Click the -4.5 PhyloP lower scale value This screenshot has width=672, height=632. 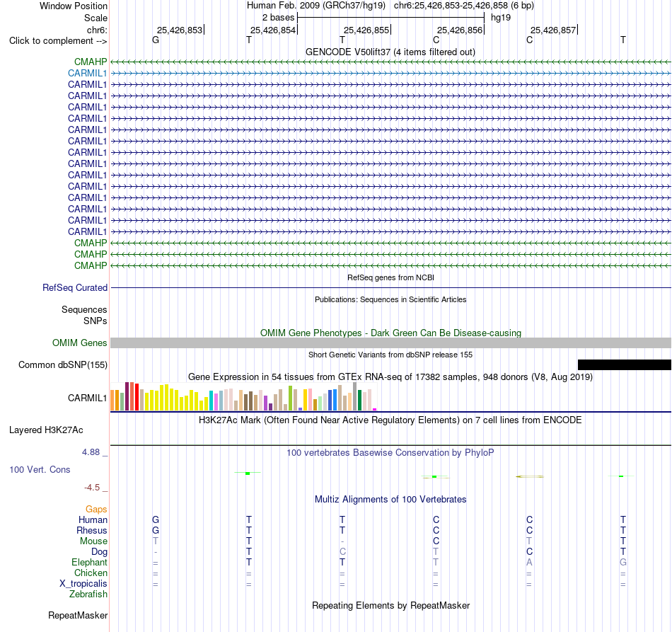tap(92, 488)
